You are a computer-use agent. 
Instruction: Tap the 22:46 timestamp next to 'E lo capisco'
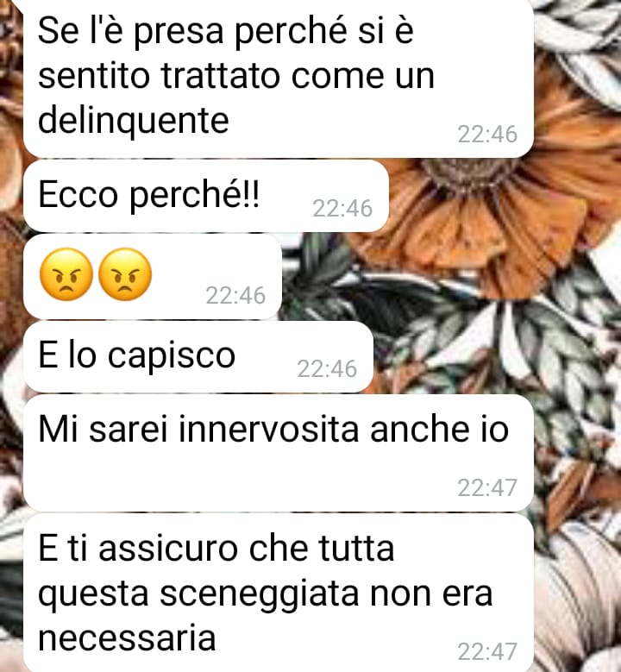click(327, 368)
